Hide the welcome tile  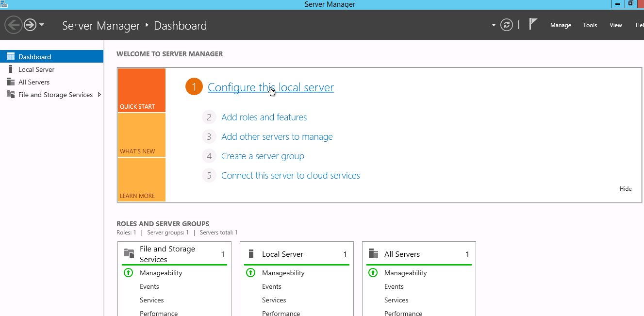[x=626, y=189]
